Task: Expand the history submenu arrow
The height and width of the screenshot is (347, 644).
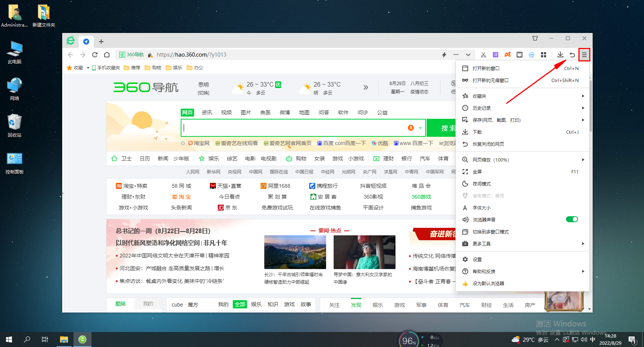Action: click(x=583, y=108)
